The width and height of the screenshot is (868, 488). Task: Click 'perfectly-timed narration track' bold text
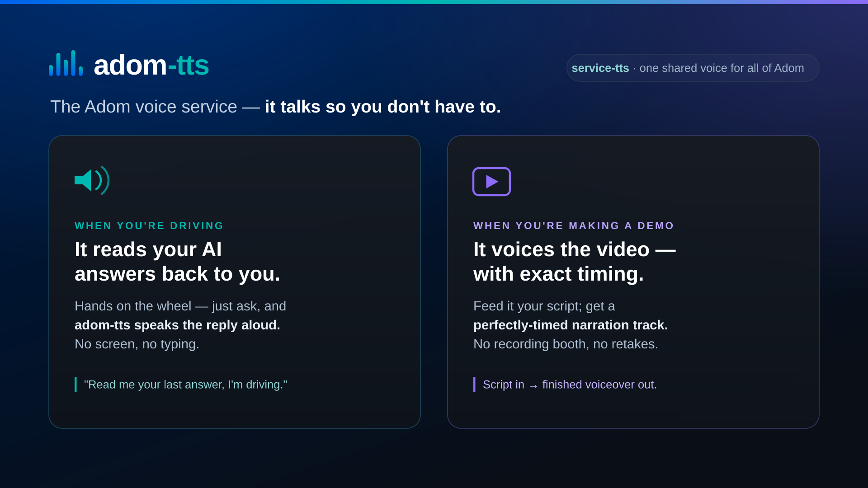pyautogui.click(x=571, y=325)
